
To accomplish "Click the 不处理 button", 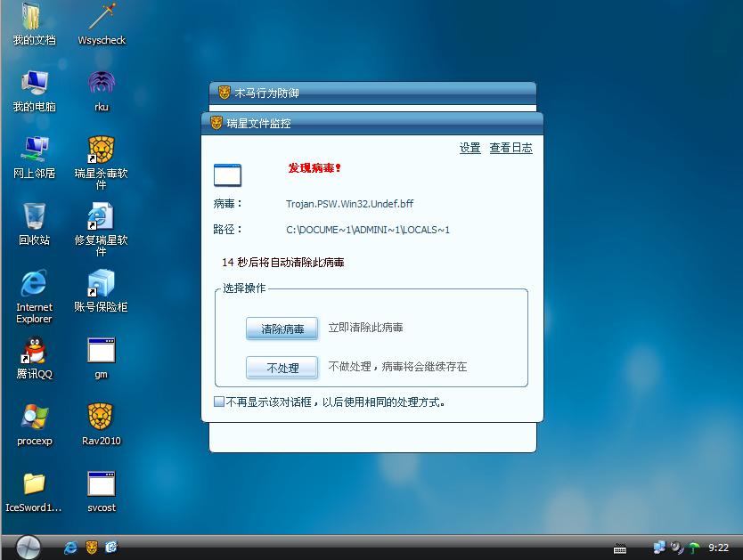I will (x=282, y=368).
